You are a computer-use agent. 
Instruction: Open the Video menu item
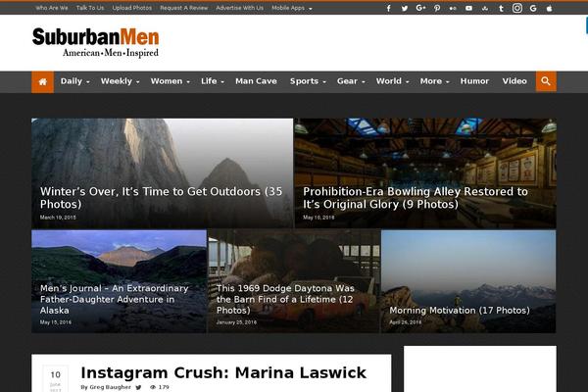tap(514, 81)
